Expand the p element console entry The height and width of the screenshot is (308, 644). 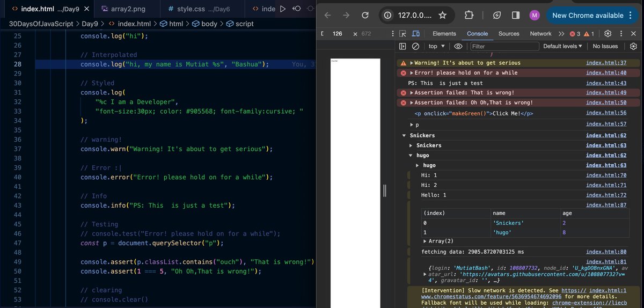[412, 124]
